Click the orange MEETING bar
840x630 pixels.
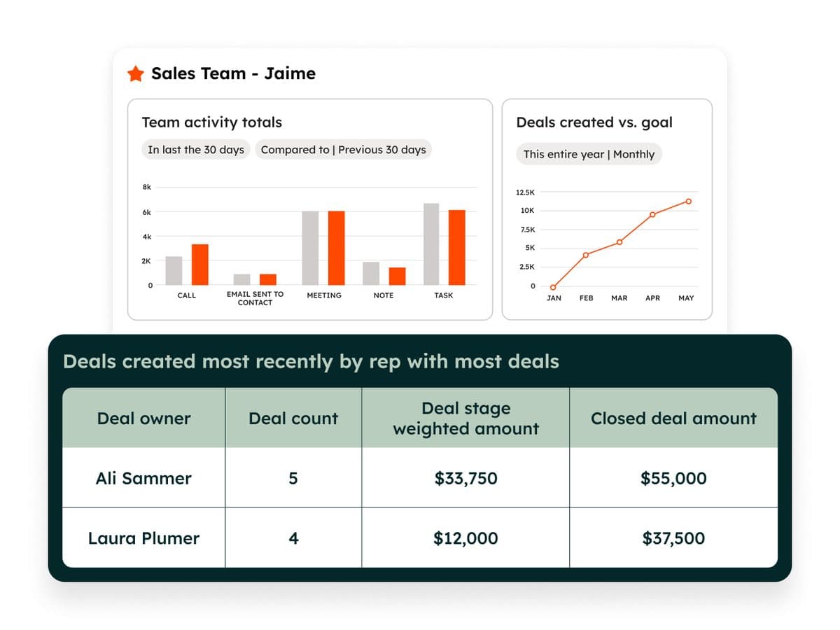pyautogui.click(x=336, y=248)
